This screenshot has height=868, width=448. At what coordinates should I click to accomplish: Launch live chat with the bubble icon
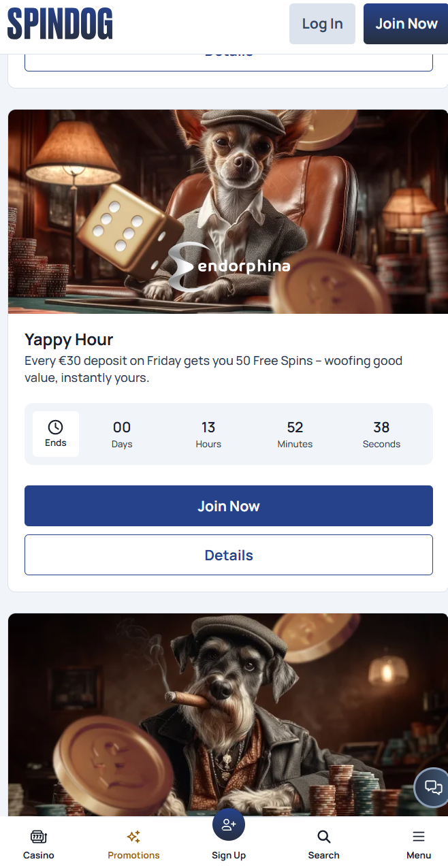tap(432, 787)
